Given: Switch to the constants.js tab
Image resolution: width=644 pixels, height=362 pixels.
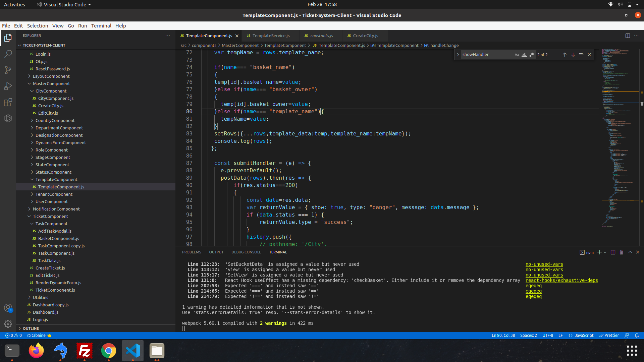Looking at the screenshot, I should tap(321, 36).
